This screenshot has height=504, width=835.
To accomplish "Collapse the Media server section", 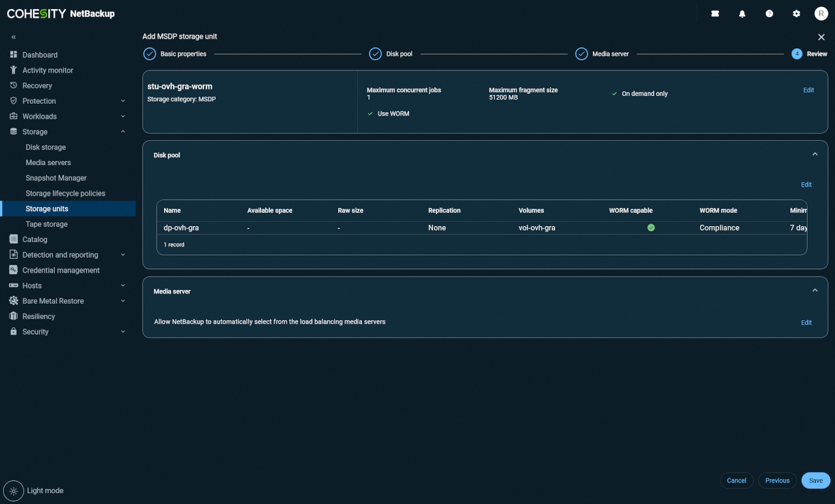I will tap(815, 290).
